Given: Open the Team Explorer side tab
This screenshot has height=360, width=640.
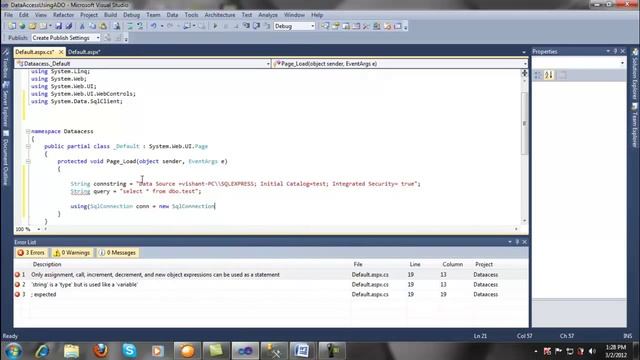Looking at the screenshot, I should tap(635, 125).
